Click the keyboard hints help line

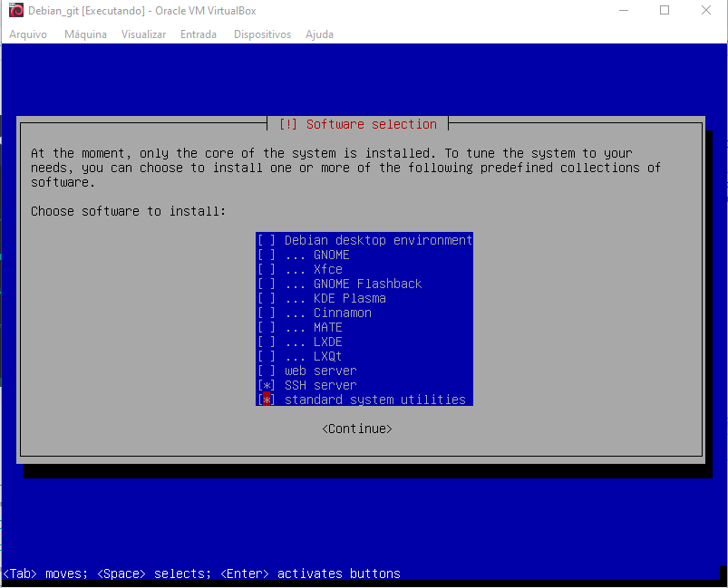click(x=201, y=574)
